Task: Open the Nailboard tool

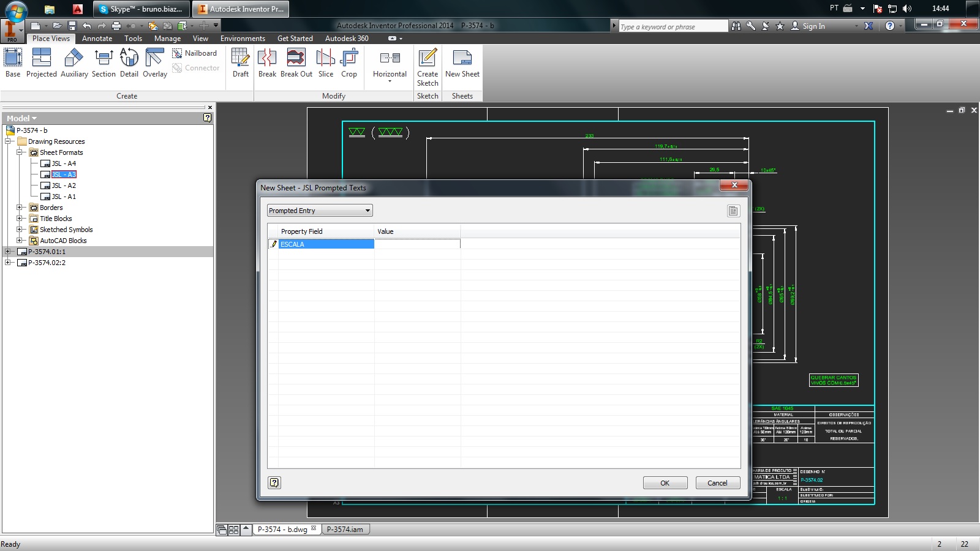Action: click(x=195, y=53)
